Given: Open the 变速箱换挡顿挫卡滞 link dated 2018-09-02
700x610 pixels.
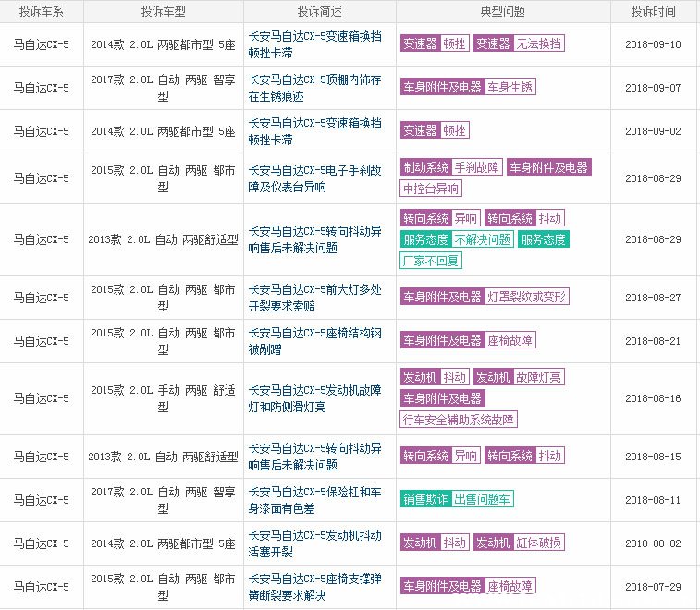Looking at the screenshot, I should click(x=314, y=131).
